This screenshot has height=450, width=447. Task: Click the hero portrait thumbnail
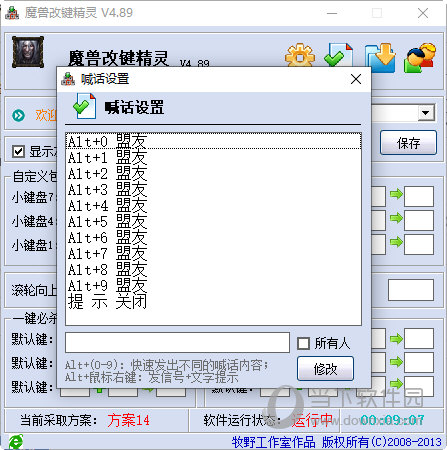click(28, 52)
